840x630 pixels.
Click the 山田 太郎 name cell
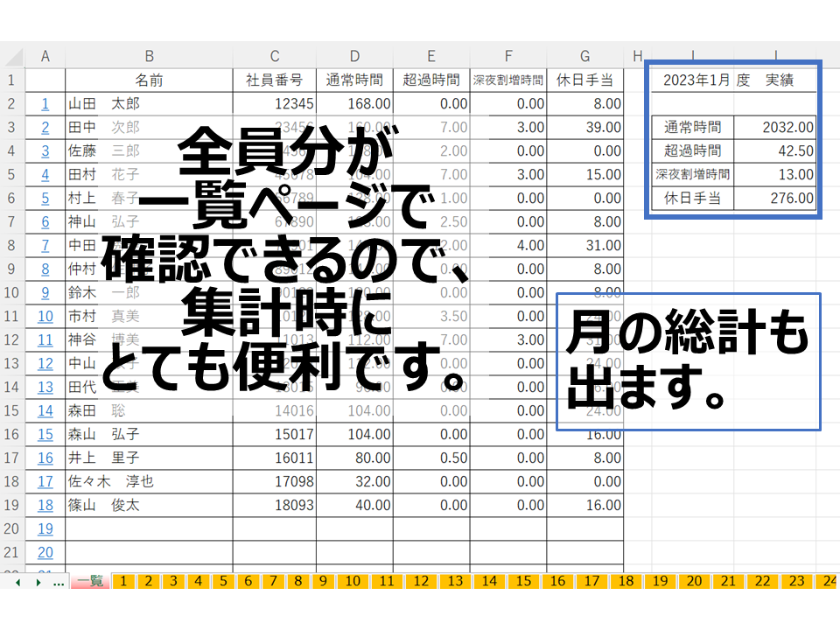pyautogui.click(x=149, y=104)
